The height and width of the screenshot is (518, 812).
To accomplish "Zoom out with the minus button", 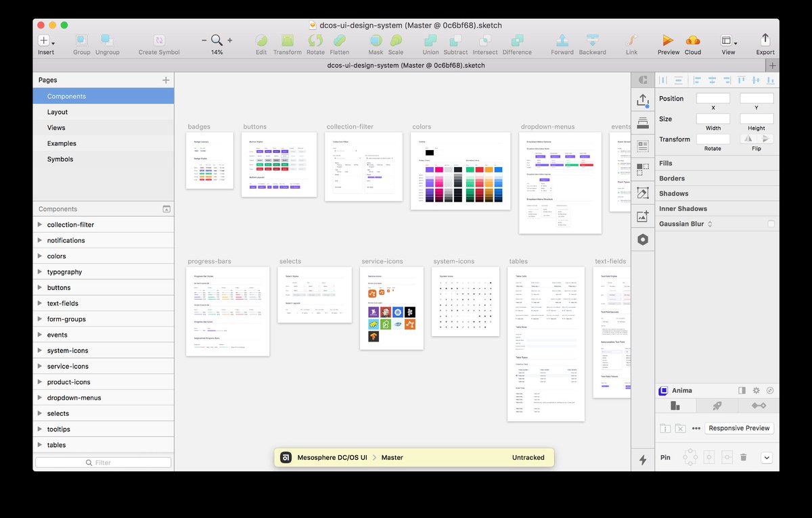I will (x=204, y=41).
